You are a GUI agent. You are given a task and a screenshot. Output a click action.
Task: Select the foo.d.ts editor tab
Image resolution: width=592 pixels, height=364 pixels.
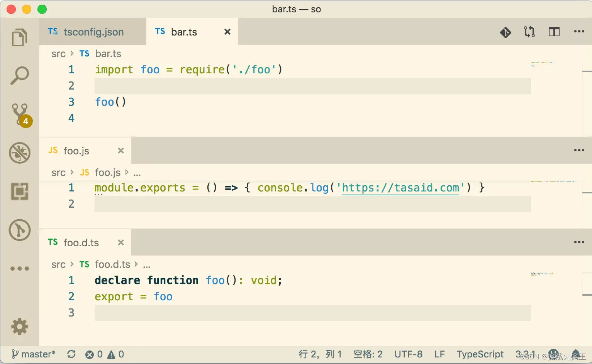[81, 242]
